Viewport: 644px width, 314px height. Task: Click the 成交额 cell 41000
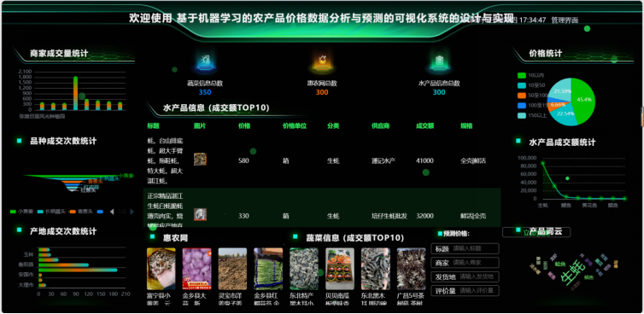[424, 160]
